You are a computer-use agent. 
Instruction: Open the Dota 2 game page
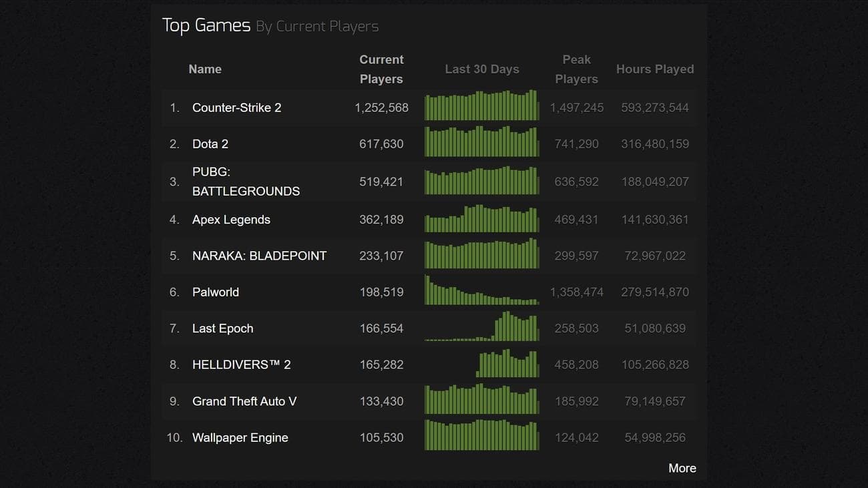210,144
